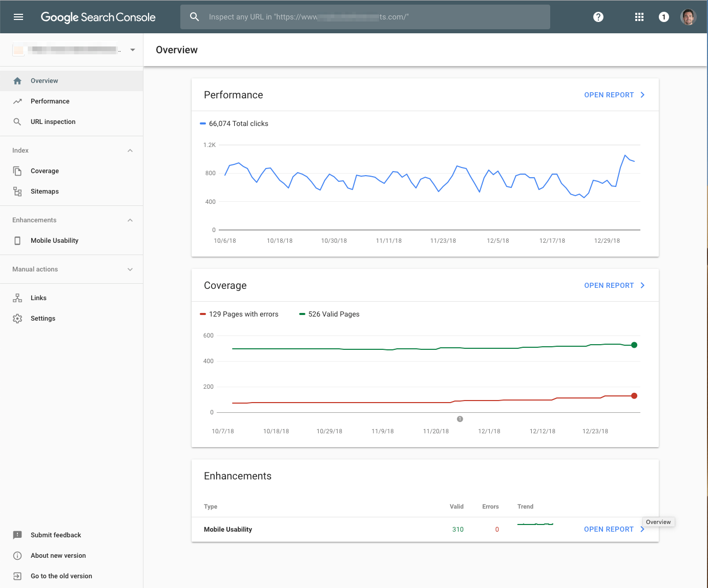The height and width of the screenshot is (588, 708).
Task: Click the Links network icon
Action: (17, 298)
